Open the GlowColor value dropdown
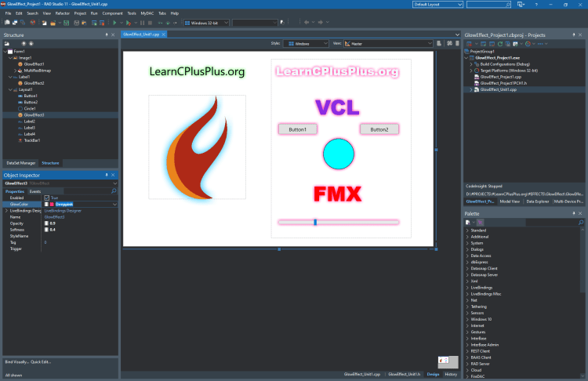Viewport: 588px width, 381px height. point(114,204)
